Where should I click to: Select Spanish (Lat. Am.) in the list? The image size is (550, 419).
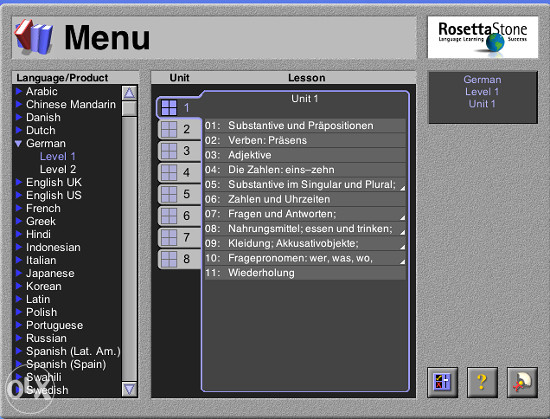click(73, 351)
